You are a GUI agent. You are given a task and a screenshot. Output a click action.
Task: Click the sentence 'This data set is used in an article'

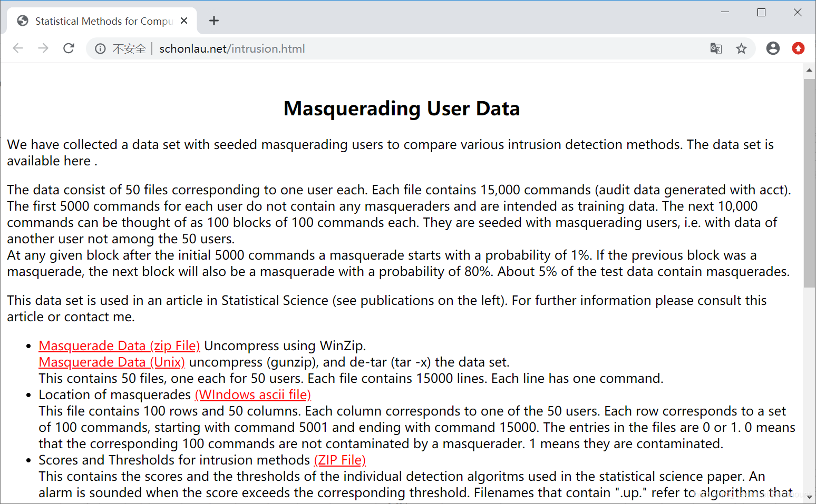[386, 309]
